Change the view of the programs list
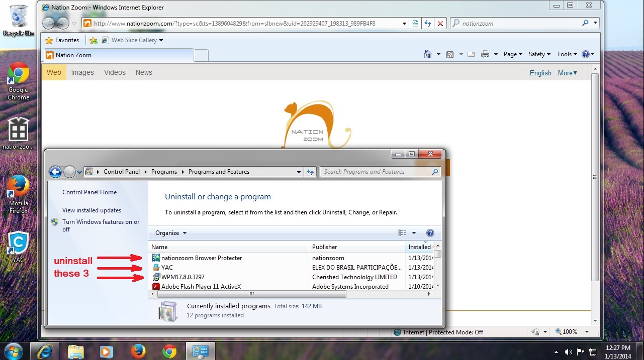Viewport: 644px width, 360px height. click(402, 233)
